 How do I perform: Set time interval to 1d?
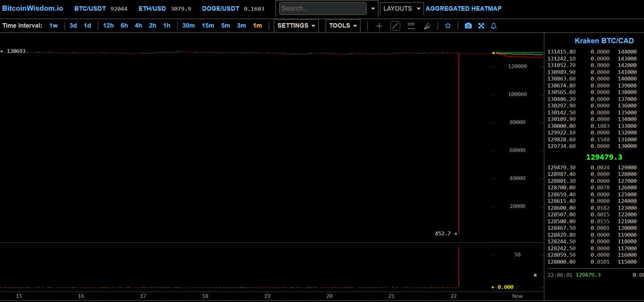point(87,26)
